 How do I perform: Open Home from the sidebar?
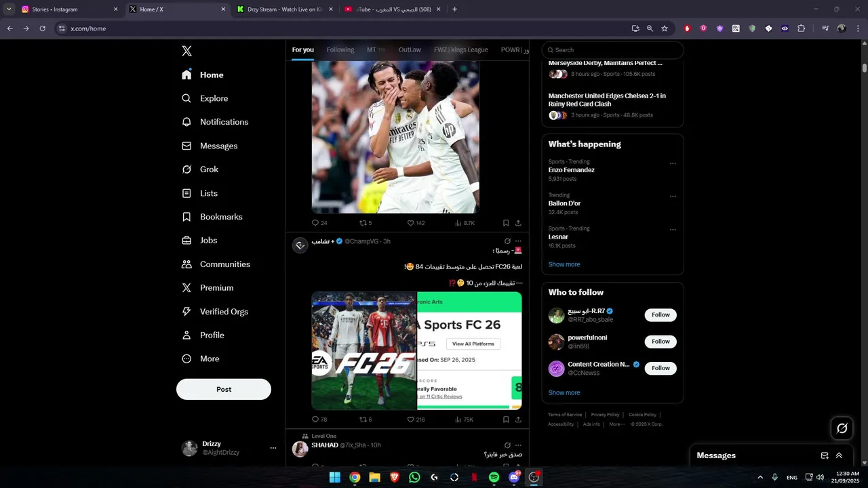[x=203, y=75]
